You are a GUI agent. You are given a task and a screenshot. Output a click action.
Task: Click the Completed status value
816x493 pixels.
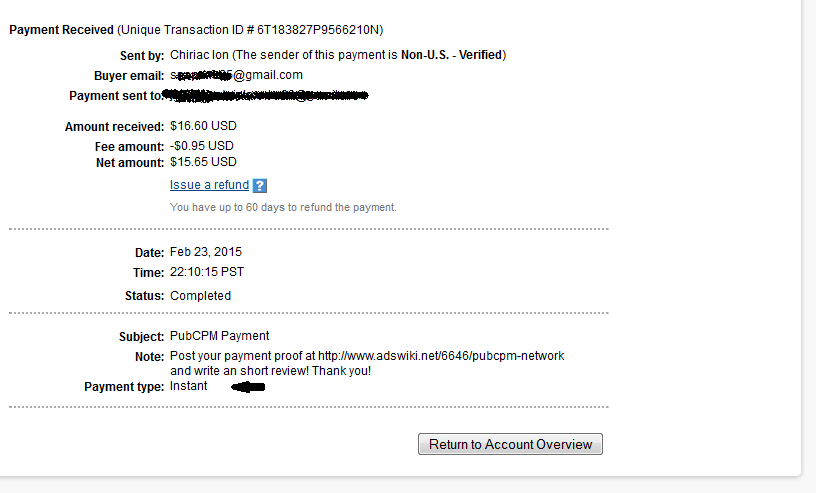tap(200, 296)
